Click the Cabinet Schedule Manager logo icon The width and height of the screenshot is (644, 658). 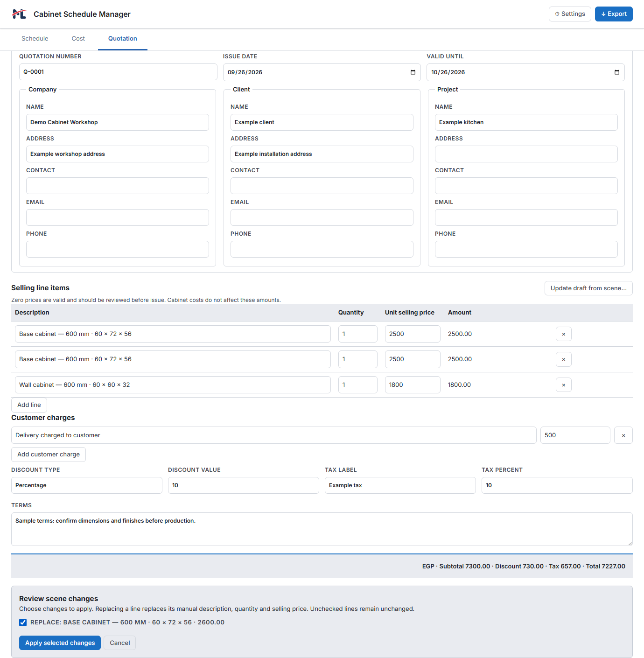coord(19,14)
